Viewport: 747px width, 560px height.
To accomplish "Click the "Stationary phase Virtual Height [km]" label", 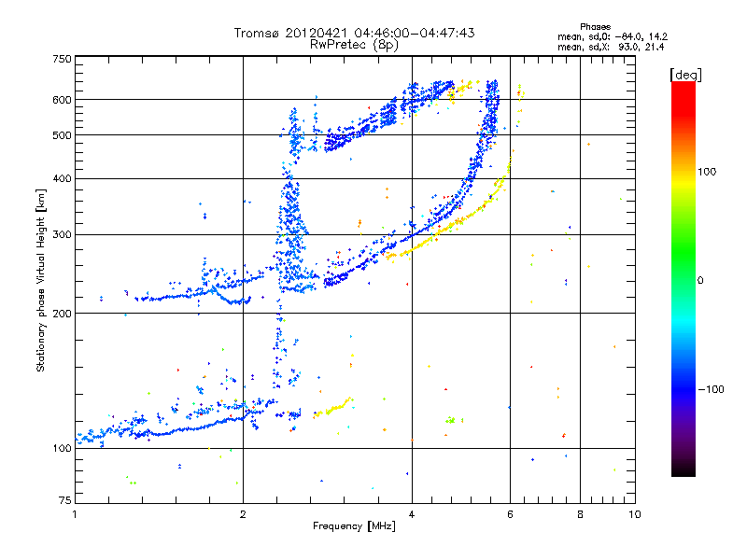I will coord(41,280).
